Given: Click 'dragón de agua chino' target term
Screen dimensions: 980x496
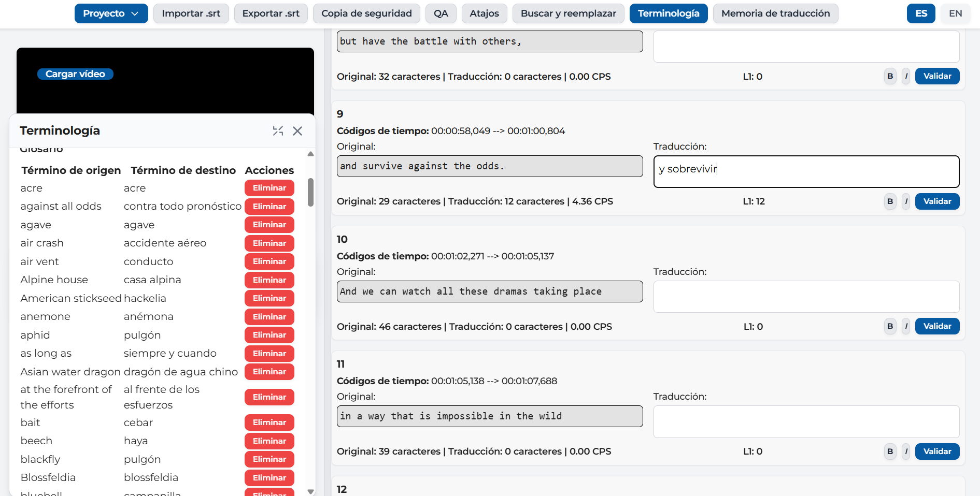Looking at the screenshot, I should [x=181, y=372].
